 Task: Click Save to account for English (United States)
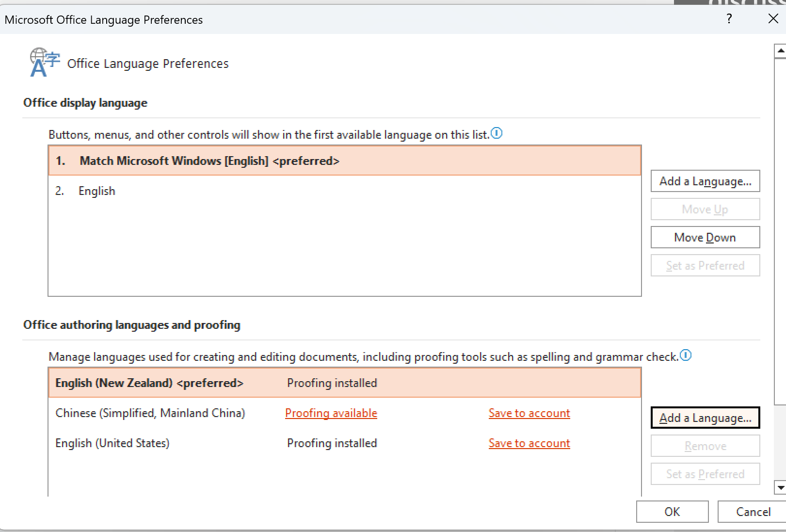click(x=529, y=443)
